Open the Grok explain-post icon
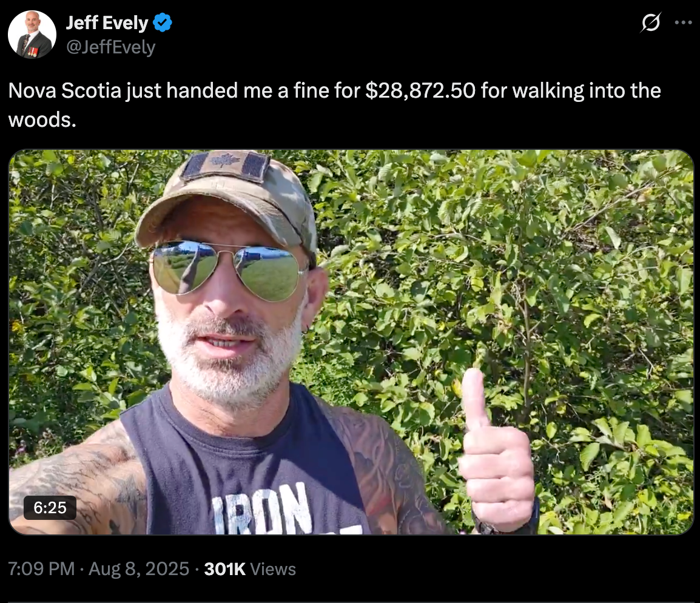700x603 pixels. pyautogui.click(x=650, y=22)
